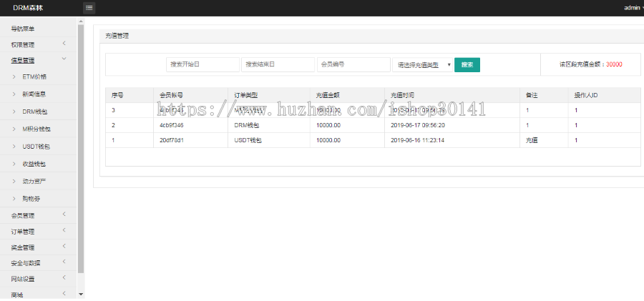This screenshot has width=644, height=301.
Task: Open the 动力资产 submenu item
Action: tap(34, 181)
